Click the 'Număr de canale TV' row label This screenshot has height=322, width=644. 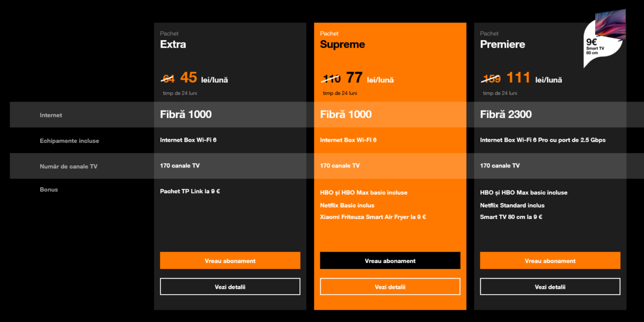68,166
